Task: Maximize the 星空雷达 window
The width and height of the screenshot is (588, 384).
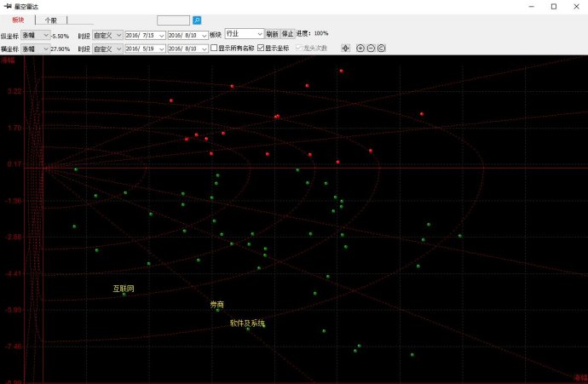Action: click(x=554, y=6)
